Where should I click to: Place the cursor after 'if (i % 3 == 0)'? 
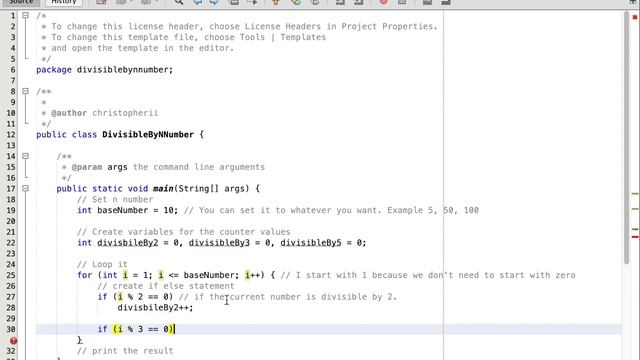174,329
